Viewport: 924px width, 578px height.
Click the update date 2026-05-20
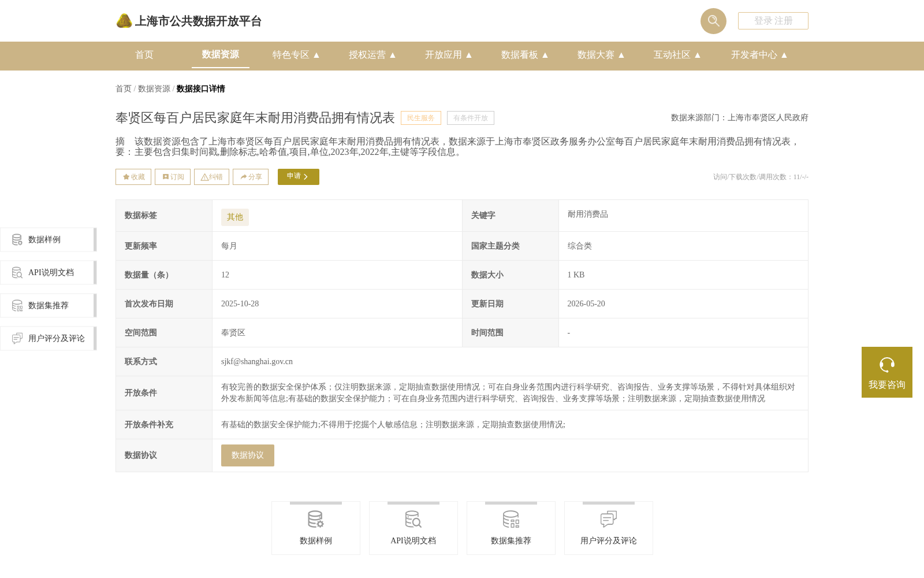click(586, 304)
